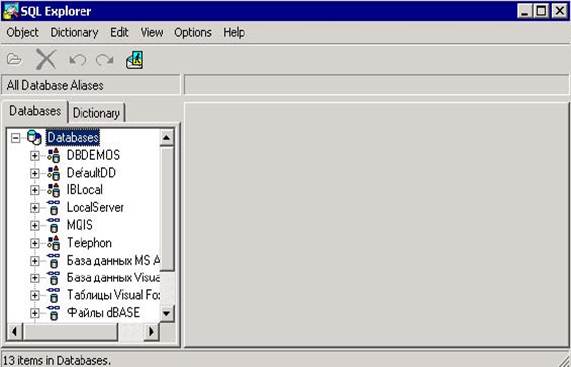Click the Delete X toolbar icon
571x367 pixels.
click(x=46, y=59)
